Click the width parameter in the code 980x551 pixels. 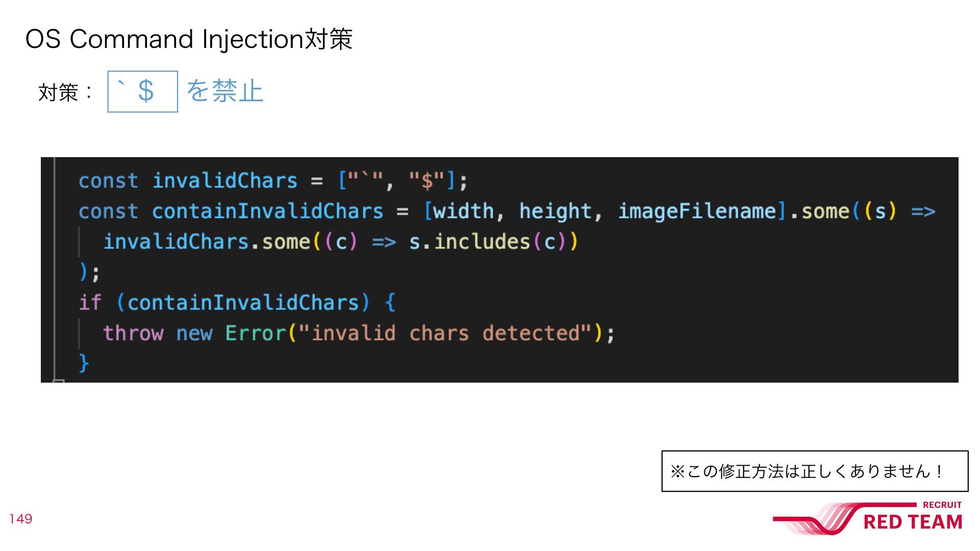point(463,211)
